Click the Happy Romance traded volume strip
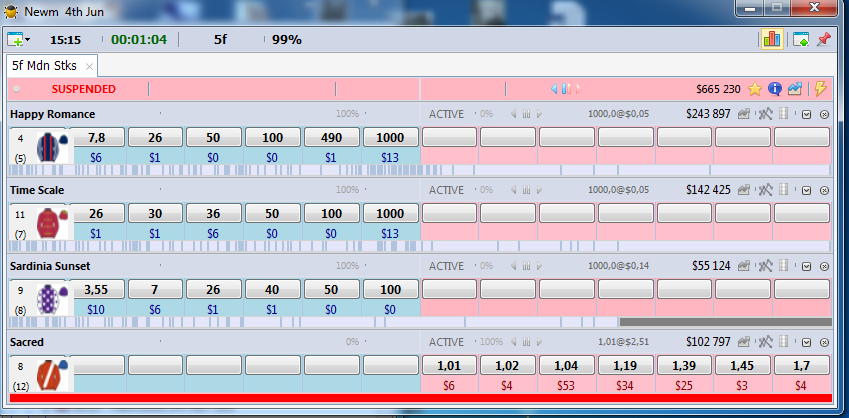Screen dimensions: 849x418 point(421,170)
